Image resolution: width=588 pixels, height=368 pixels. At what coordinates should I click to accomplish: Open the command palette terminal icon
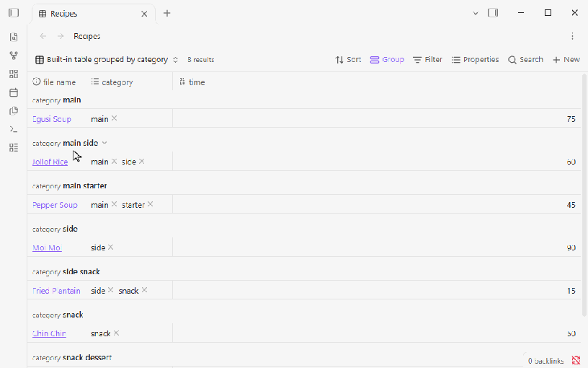14,129
